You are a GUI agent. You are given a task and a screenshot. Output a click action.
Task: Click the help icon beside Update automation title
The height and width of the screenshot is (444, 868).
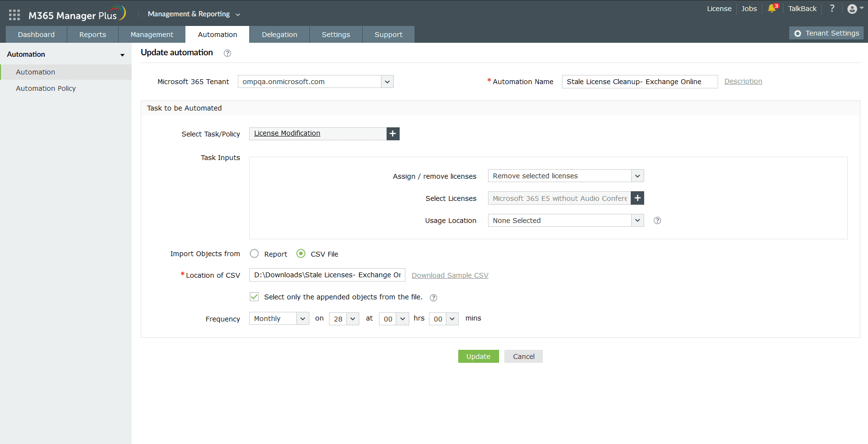(x=227, y=53)
